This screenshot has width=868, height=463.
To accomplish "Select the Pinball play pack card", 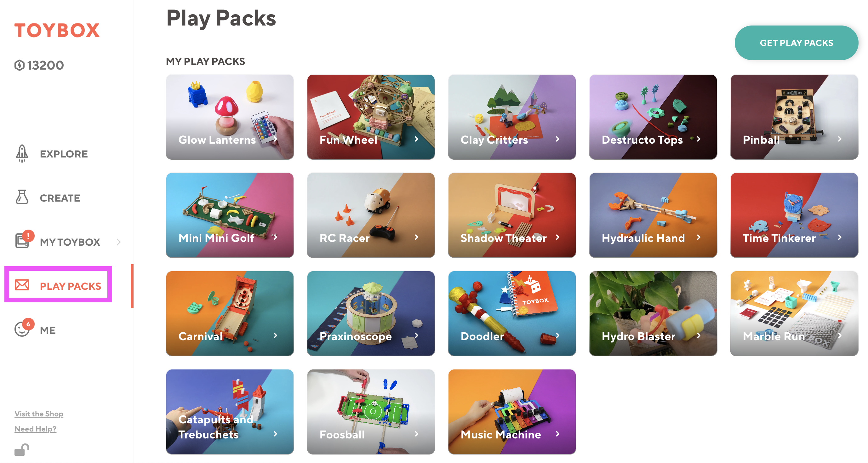I will [794, 117].
